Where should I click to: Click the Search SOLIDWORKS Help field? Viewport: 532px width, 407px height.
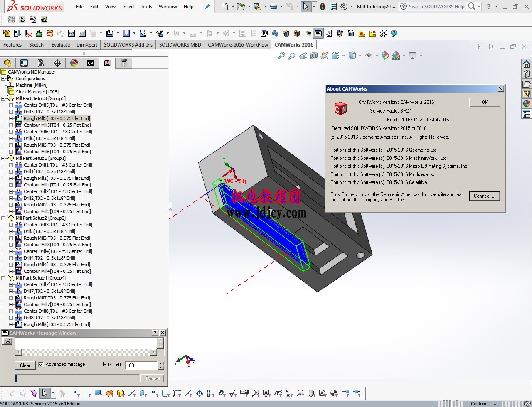pyautogui.click(x=436, y=7)
